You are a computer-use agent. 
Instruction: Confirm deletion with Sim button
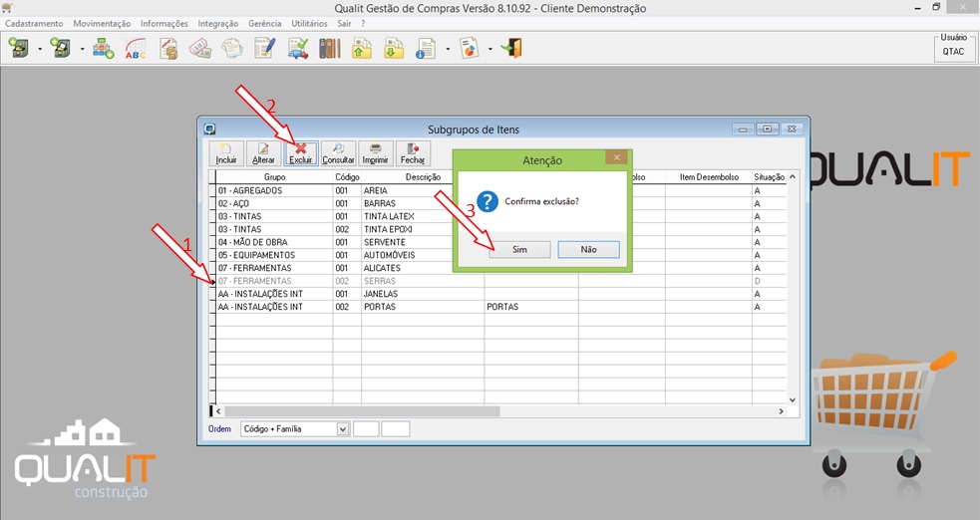coord(520,249)
